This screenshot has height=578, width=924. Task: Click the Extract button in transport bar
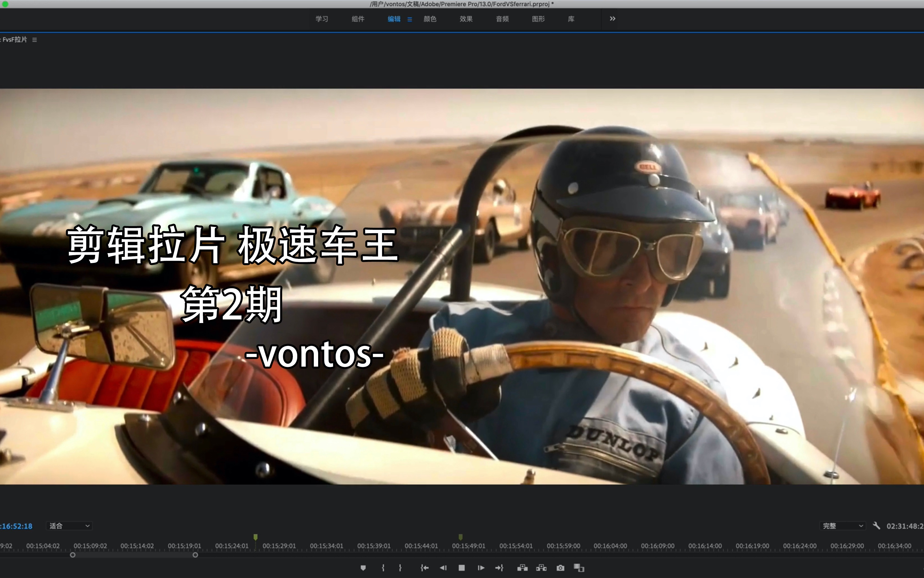click(x=541, y=568)
